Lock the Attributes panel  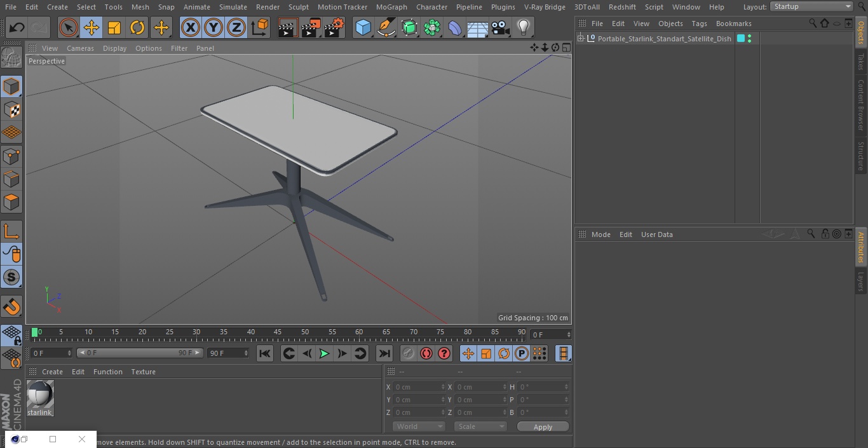pyautogui.click(x=825, y=234)
